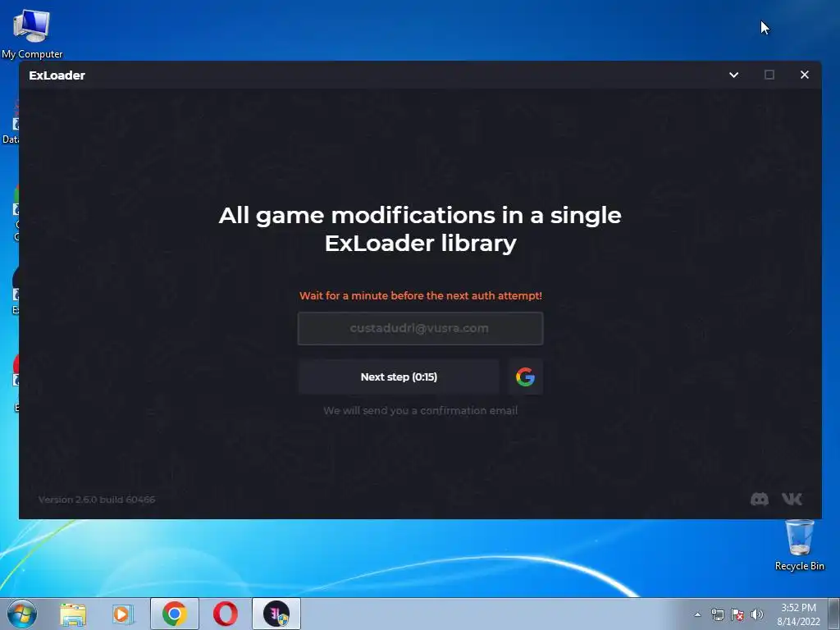Open the volume speaker tray icon

pos(757,614)
